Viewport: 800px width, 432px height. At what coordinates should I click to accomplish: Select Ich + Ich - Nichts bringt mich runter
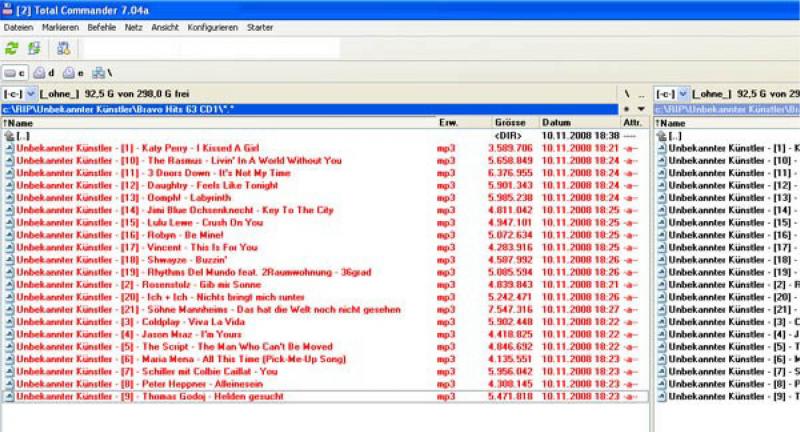[326, 297]
